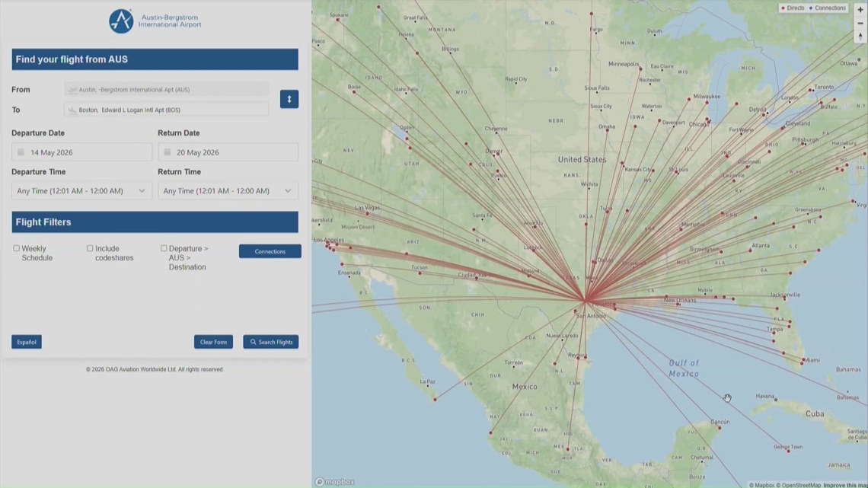Click the Toronto destination marker
This screenshot has height=488, width=868.
click(810, 90)
